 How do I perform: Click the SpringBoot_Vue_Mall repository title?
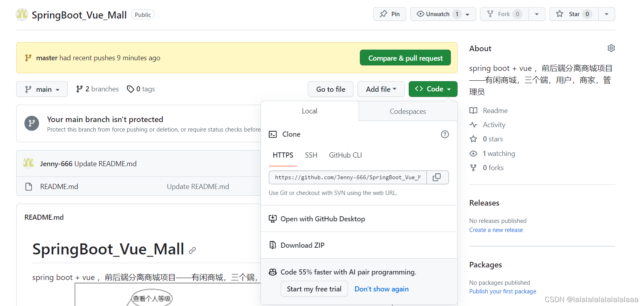coord(79,15)
